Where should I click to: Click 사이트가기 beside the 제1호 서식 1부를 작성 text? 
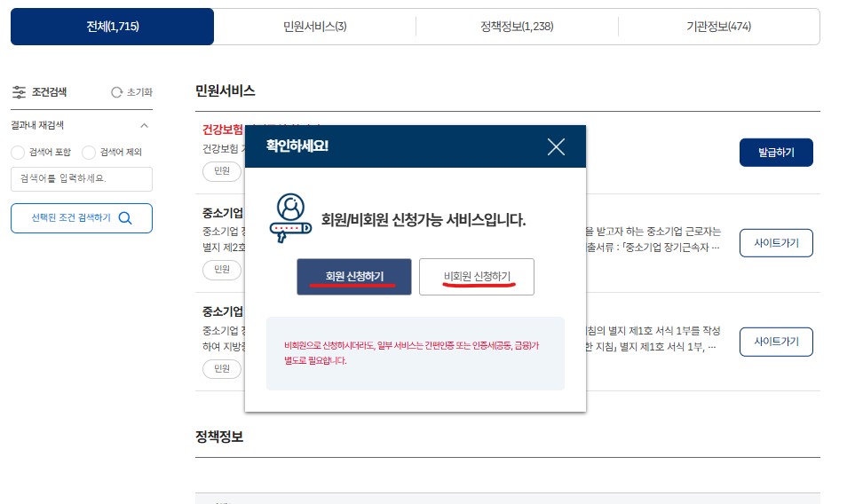[x=776, y=342]
